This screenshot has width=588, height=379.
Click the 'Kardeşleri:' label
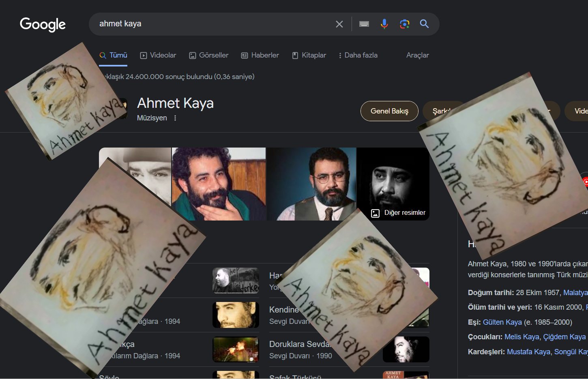(x=487, y=352)
